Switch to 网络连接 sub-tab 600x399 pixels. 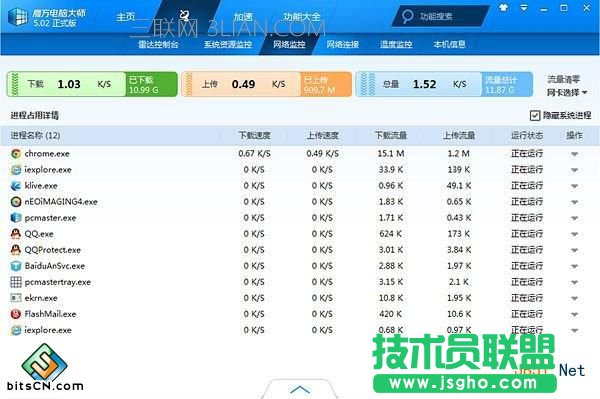pos(342,44)
